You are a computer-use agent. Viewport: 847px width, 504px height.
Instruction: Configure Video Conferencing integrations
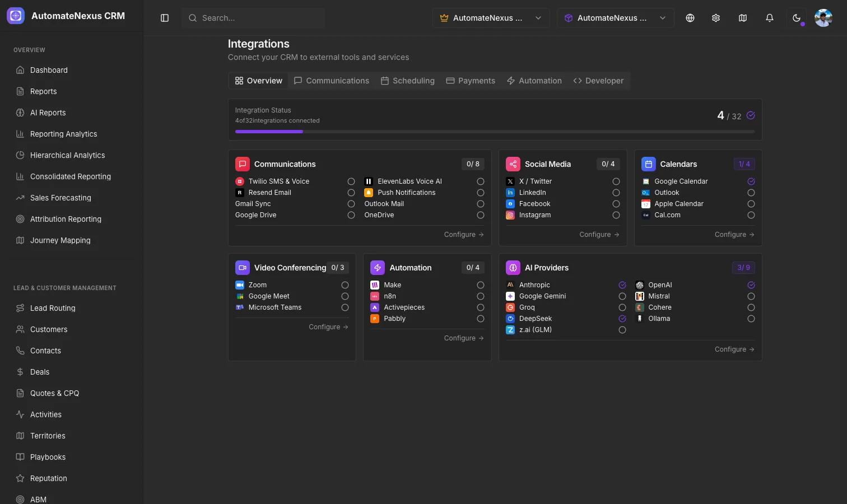click(x=329, y=327)
